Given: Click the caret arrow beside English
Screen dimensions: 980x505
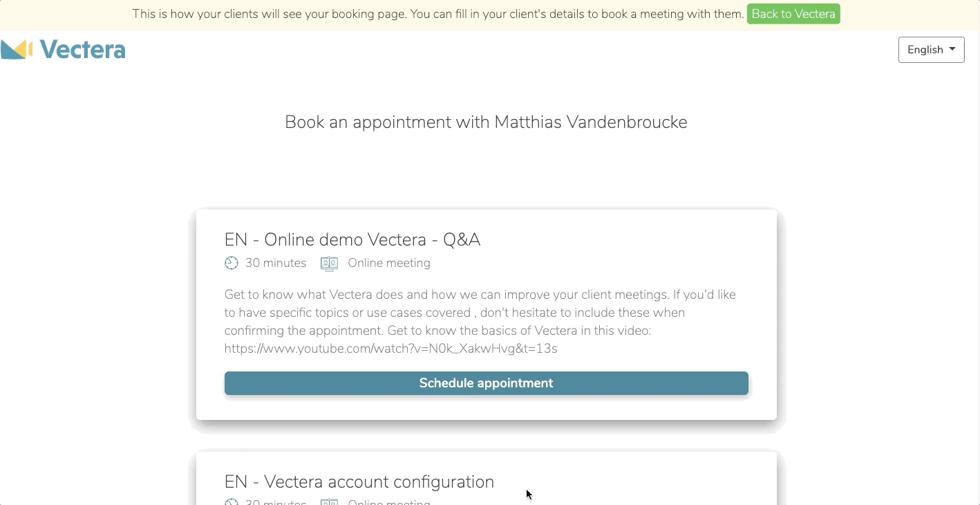Looking at the screenshot, I should pyautogui.click(x=952, y=49).
